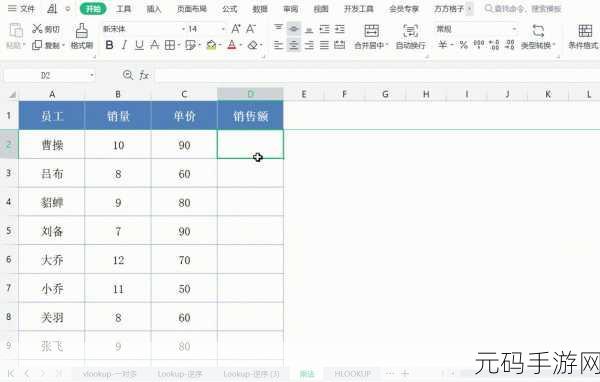This screenshot has width=600, height=382.
Task: Open the 视图 ribbon tab
Action: point(321,8)
